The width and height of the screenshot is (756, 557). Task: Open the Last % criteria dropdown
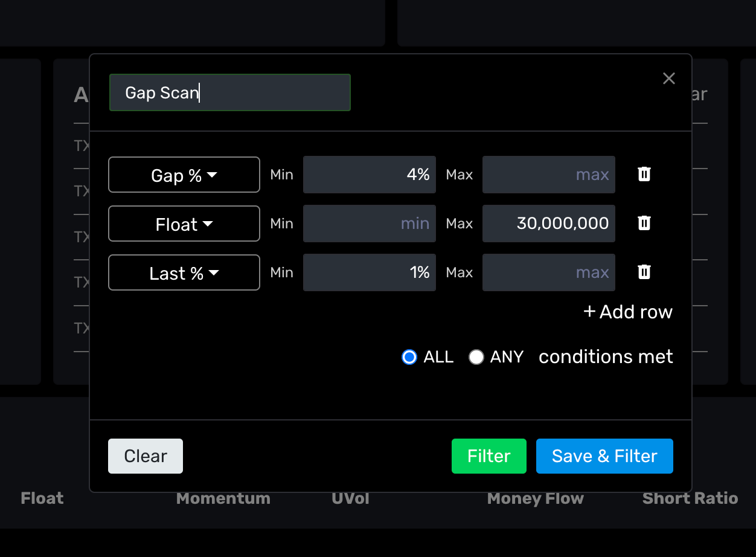tap(184, 273)
